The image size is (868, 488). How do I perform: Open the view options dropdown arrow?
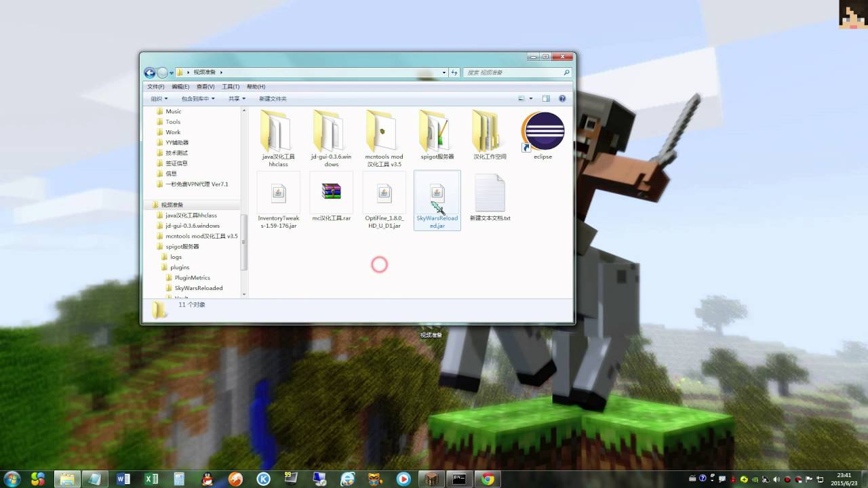[531, 98]
